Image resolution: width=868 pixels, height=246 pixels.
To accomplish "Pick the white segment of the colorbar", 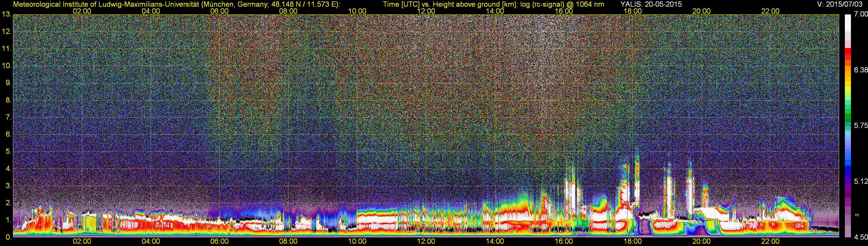I will pos(848,23).
